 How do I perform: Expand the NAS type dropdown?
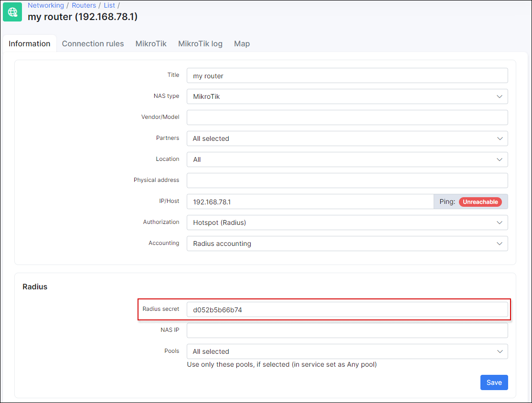347,96
